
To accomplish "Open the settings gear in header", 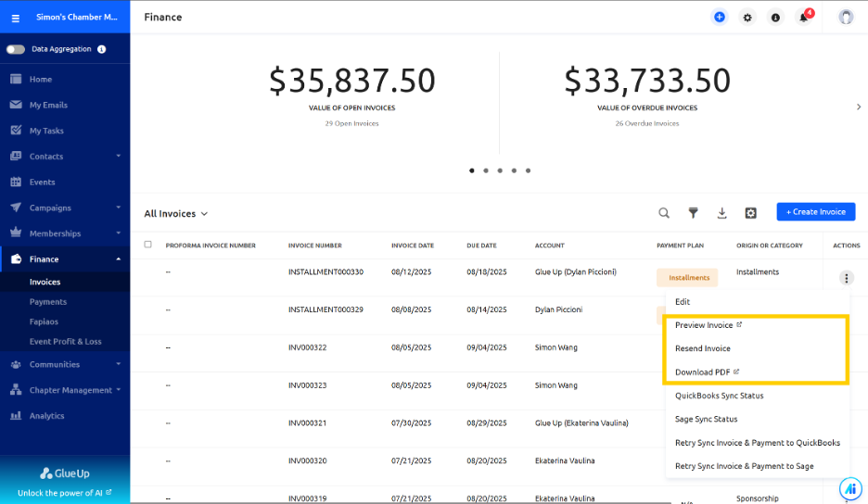I will point(747,18).
